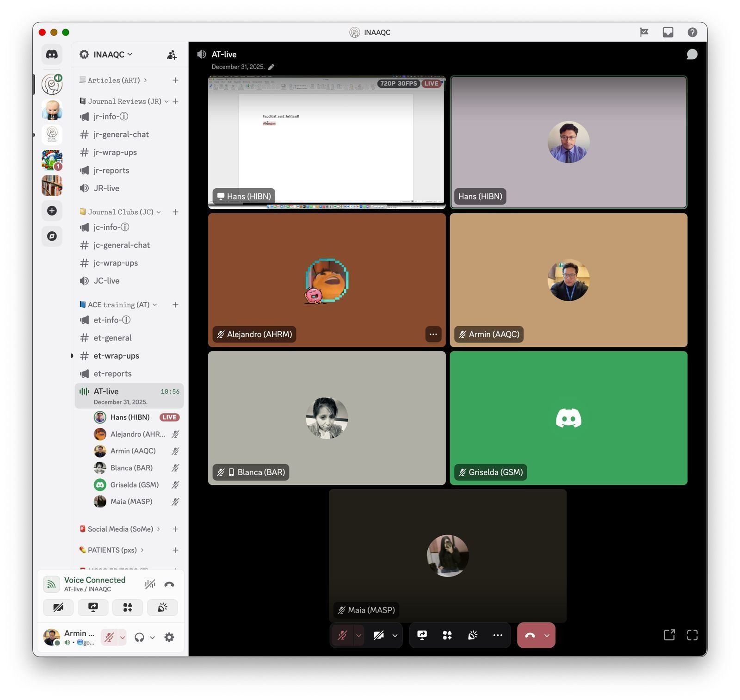Image resolution: width=740 pixels, height=700 pixels.
Task: Open the Activities launcher in call controls
Action: (447, 635)
